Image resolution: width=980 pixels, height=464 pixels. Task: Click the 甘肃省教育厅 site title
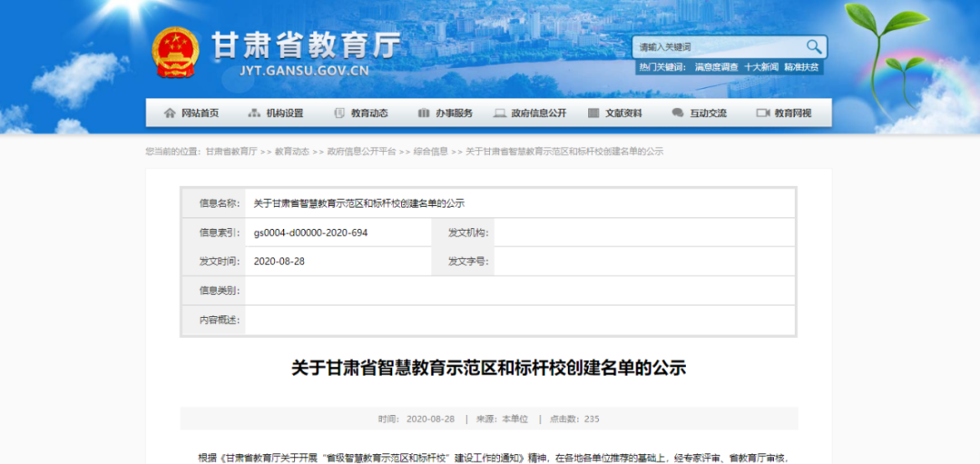point(306,44)
